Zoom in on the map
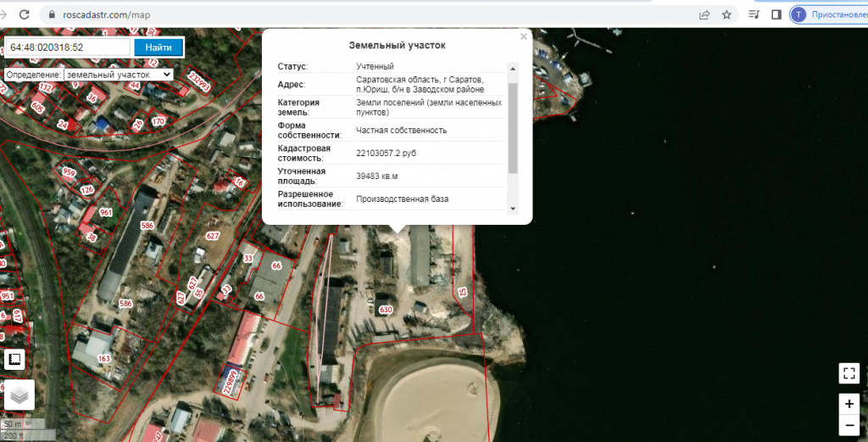This screenshot has height=442, width=868. point(849,404)
